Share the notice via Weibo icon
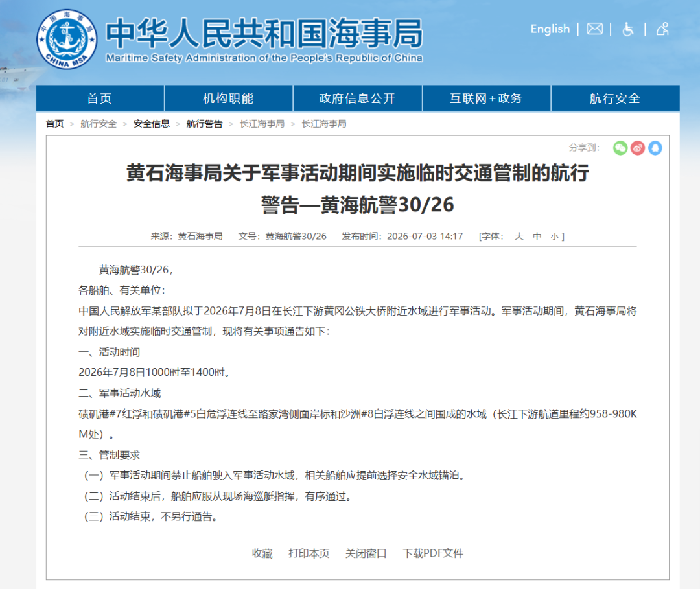The height and width of the screenshot is (589, 700). pos(638,148)
